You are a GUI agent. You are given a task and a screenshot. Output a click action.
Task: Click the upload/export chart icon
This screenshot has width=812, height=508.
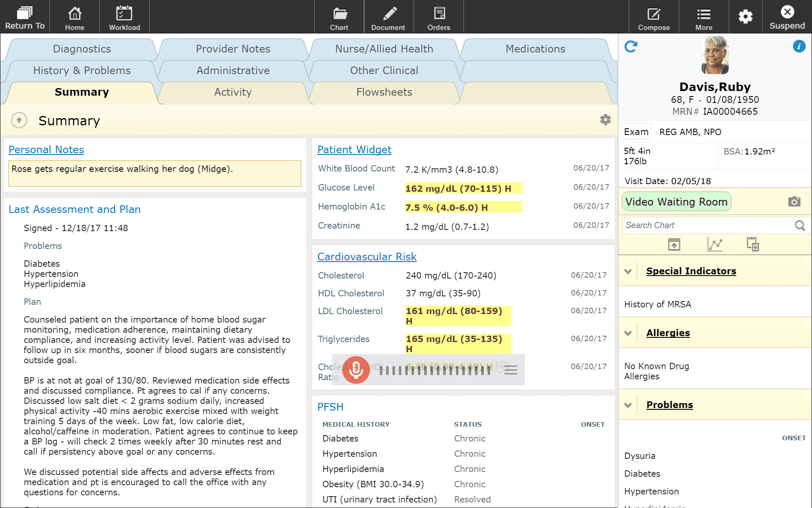674,245
